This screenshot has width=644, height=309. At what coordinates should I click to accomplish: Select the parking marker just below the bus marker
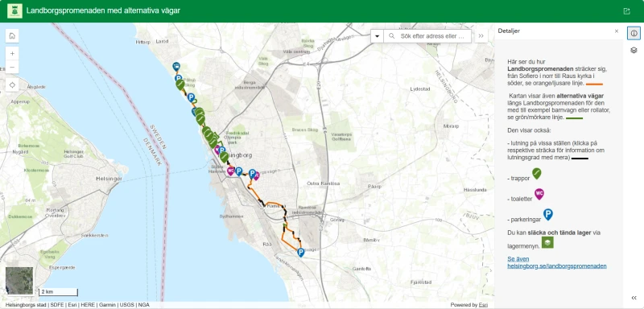click(178, 78)
